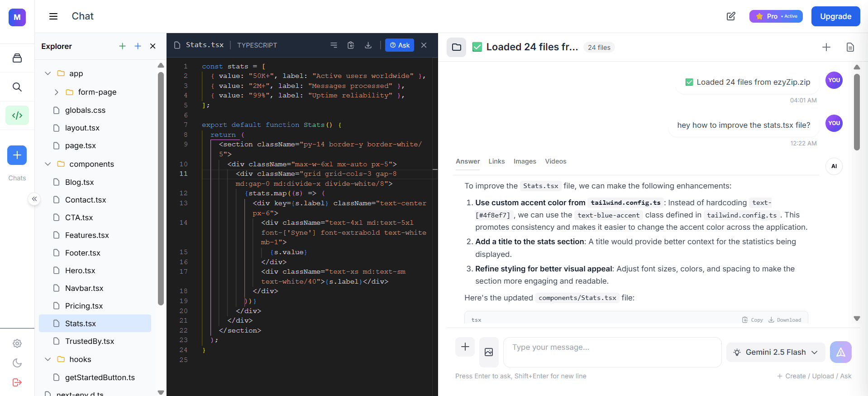868x396 pixels.
Task: Open Contact.tsx file
Action: [x=95, y=200]
